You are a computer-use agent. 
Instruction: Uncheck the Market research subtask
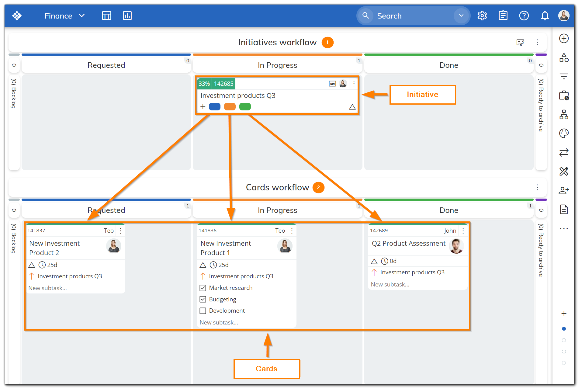[203, 288]
